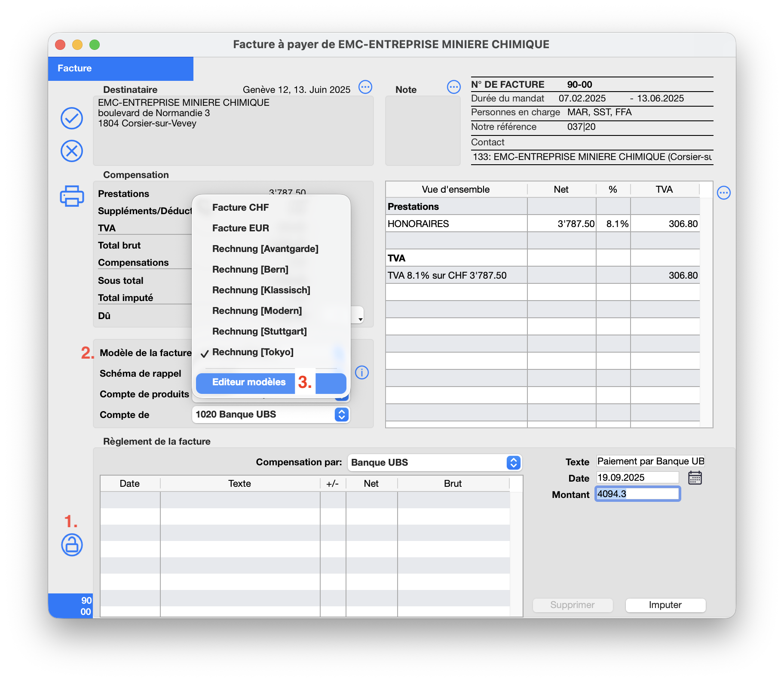This screenshot has height=682, width=784.
Task: Open the 1020 Banque UBS account dropdown
Action: point(341,415)
